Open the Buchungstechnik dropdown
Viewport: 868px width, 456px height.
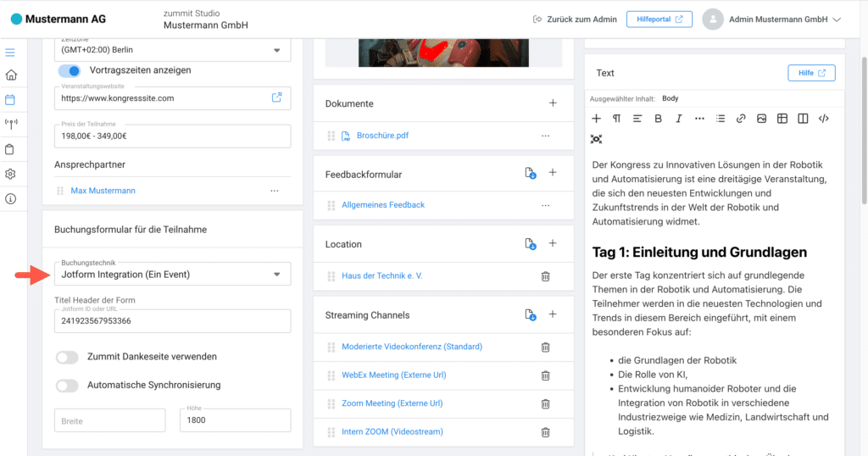(172, 274)
